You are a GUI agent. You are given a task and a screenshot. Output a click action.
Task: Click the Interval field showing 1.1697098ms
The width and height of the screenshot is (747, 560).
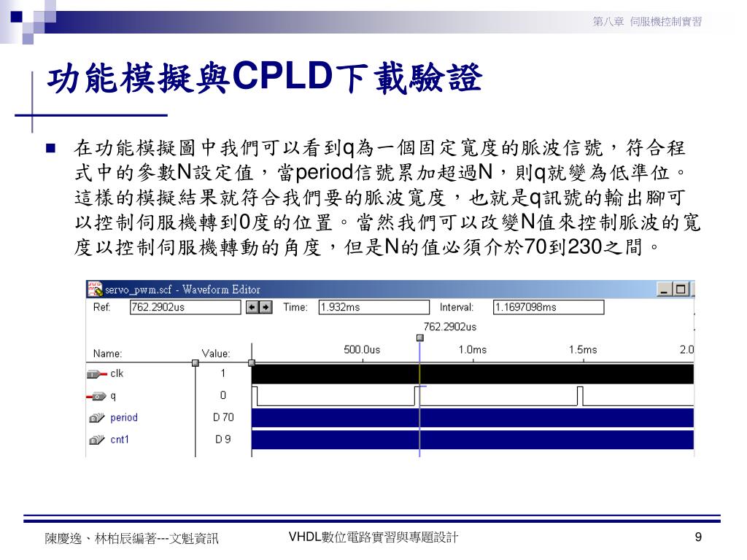tap(549, 307)
